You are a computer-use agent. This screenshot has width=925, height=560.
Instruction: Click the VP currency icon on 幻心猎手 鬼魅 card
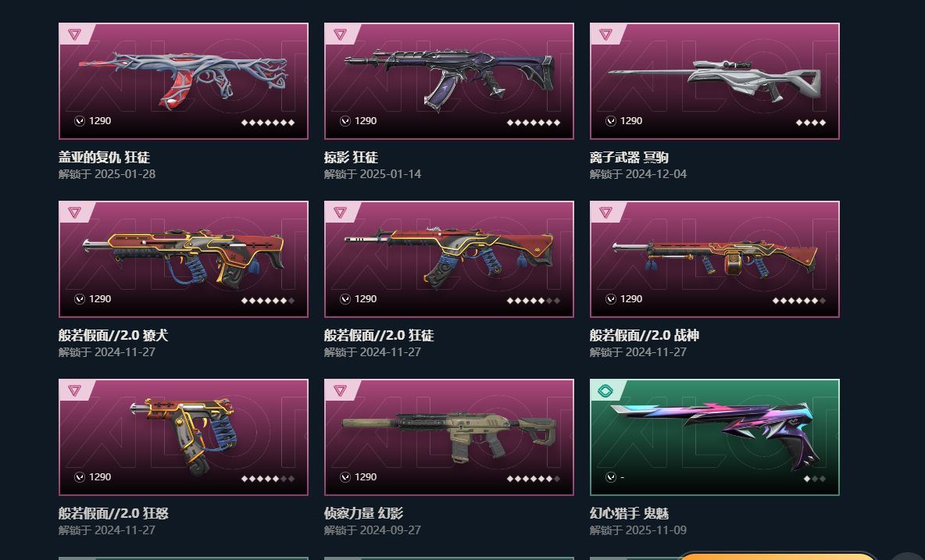(x=611, y=477)
